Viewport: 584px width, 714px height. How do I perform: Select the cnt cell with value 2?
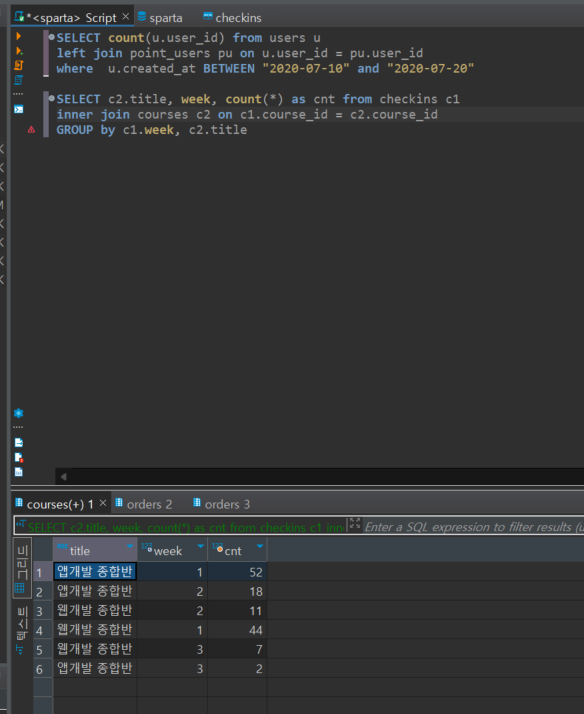pyautogui.click(x=237, y=669)
